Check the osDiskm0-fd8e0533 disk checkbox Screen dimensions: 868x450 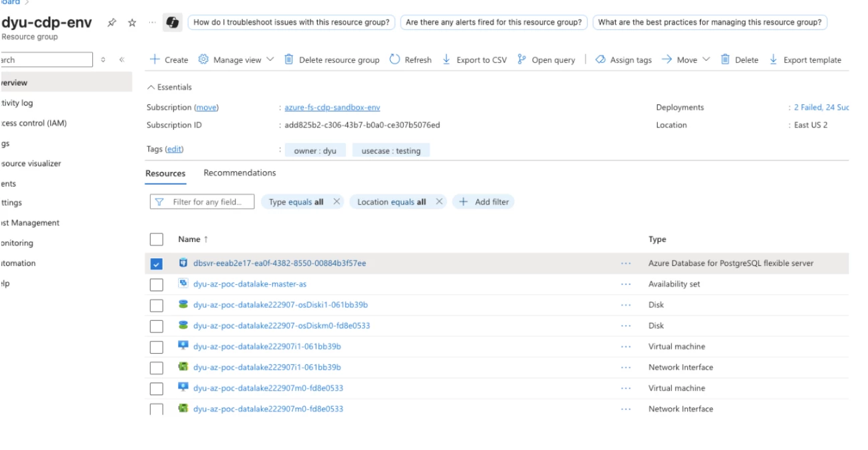click(157, 326)
